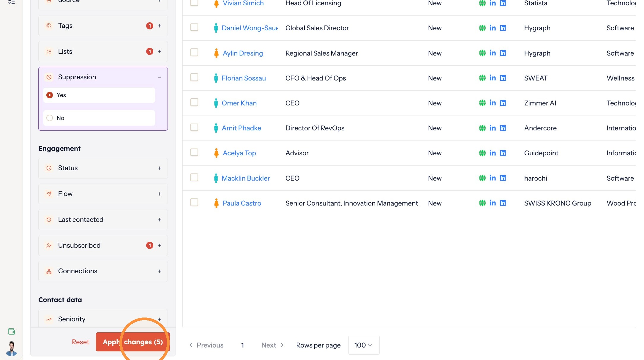The image size is (644, 360).
Task: Select Yes for Suppression
Action: click(x=99, y=95)
